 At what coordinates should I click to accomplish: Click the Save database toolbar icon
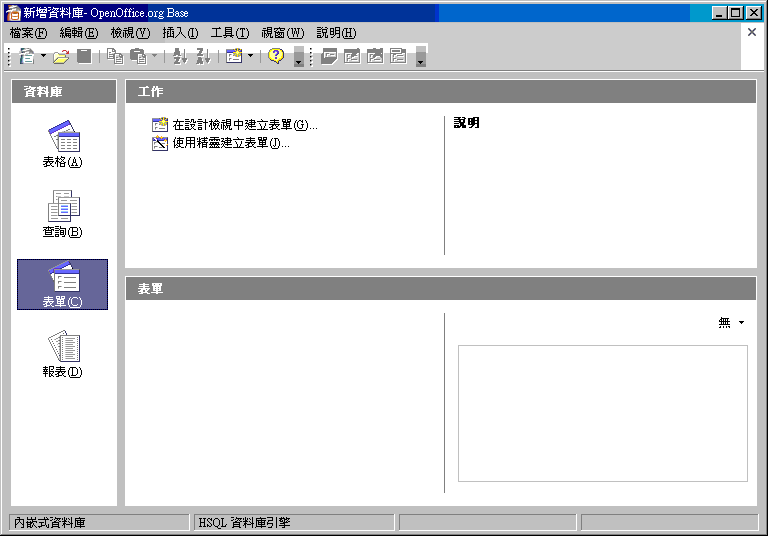(x=84, y=56)
